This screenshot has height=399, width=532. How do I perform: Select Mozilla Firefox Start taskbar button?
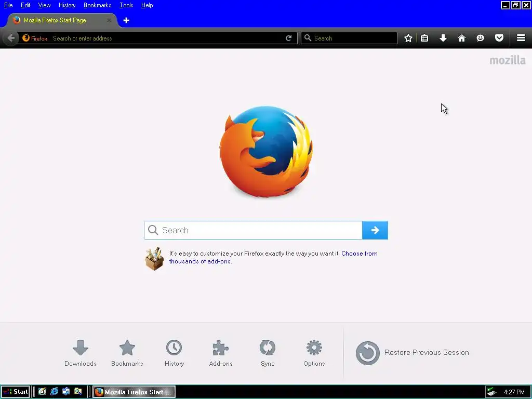(134, 392)
